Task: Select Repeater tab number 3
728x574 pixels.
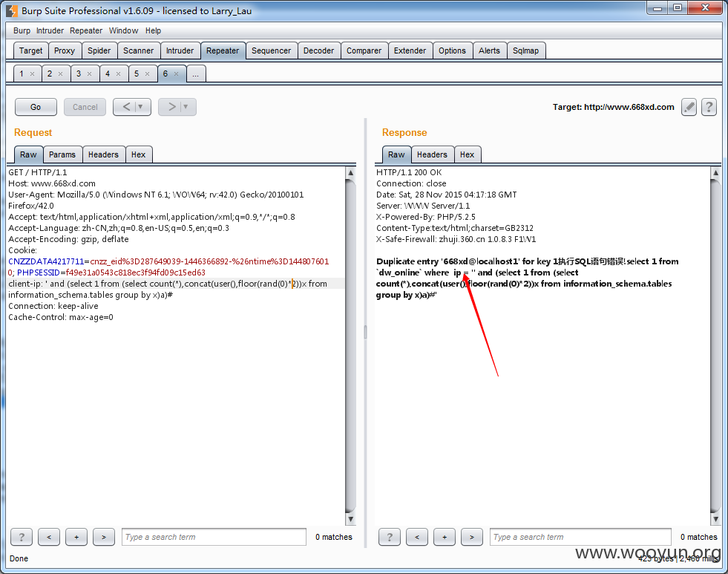Action: [79, 74]
